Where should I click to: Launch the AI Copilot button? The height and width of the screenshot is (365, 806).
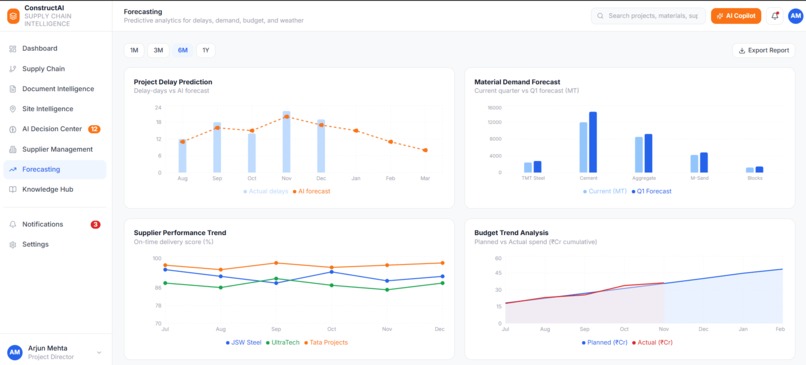pyautogui.click(x=736, y=16)
